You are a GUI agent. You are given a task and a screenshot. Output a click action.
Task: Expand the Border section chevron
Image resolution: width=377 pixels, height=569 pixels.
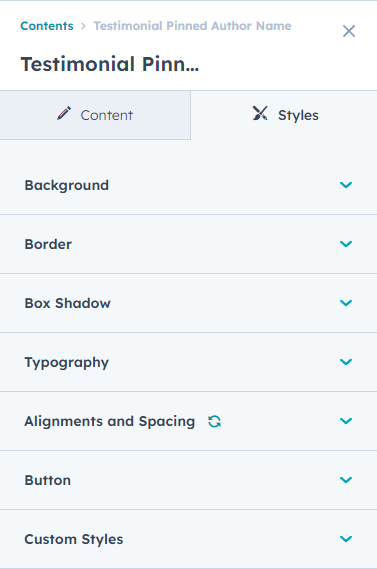346,244
